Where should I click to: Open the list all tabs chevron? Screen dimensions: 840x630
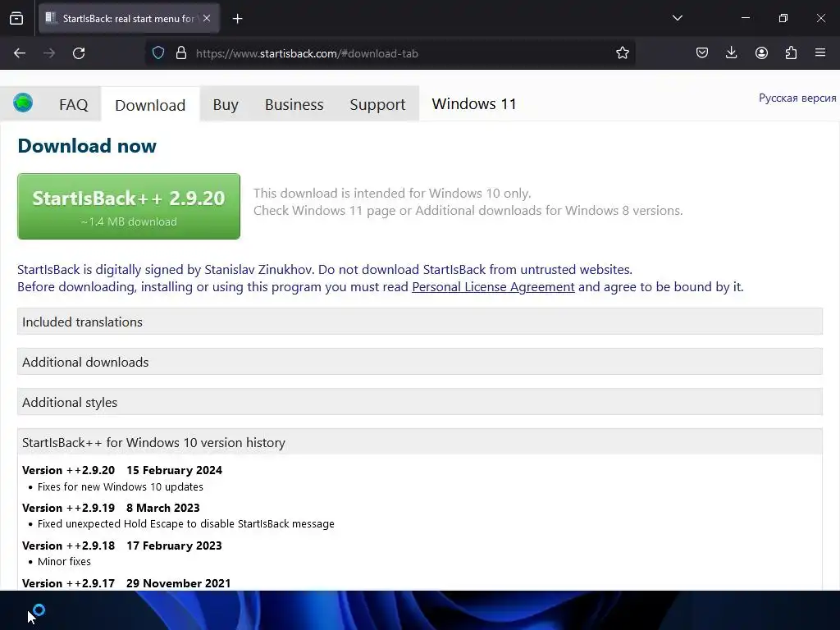click(x=677, y=18)
